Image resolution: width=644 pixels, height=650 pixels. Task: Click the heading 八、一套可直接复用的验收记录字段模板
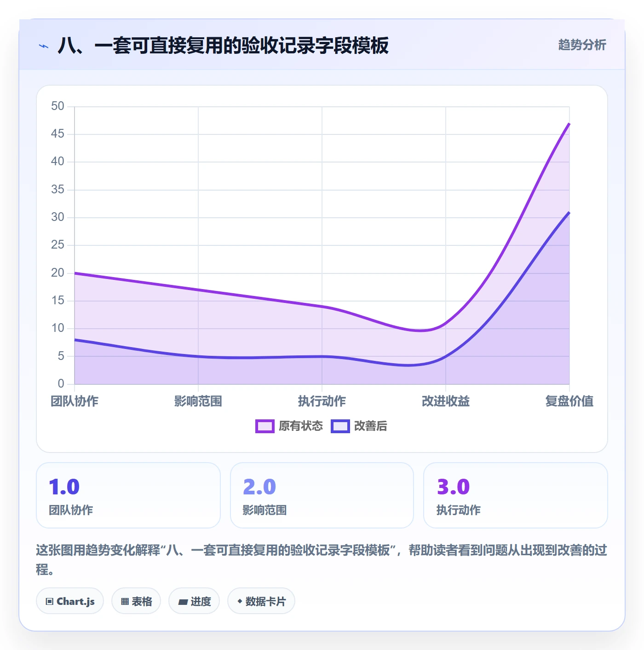[x=223, y=46]
